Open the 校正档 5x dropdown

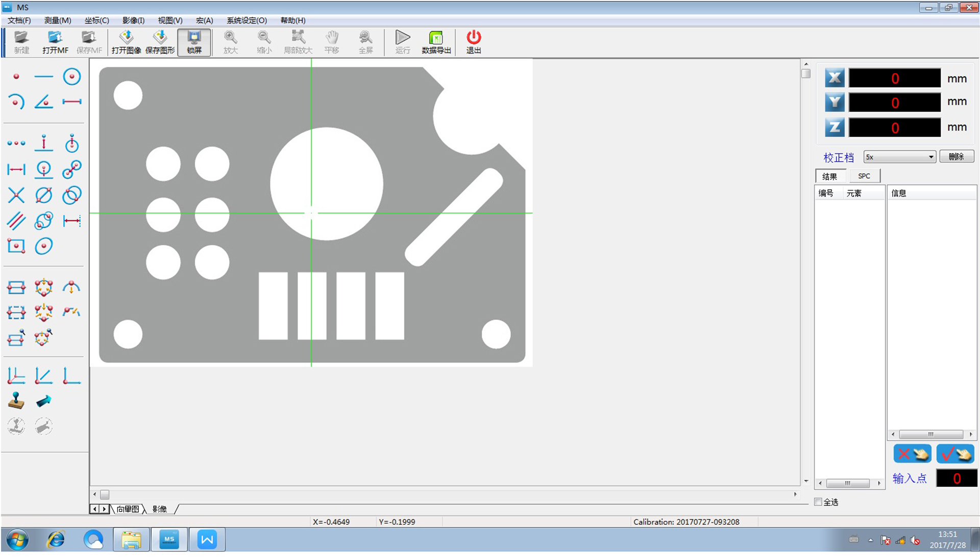click(x=899, y=157)
